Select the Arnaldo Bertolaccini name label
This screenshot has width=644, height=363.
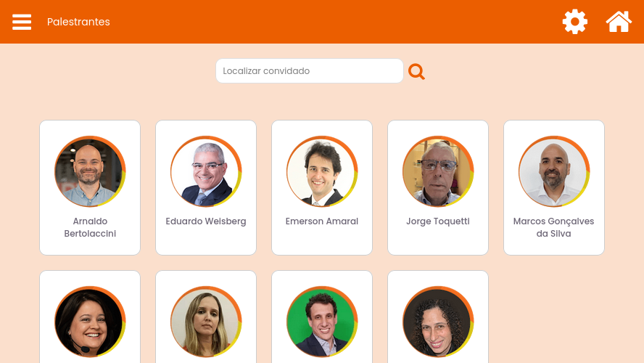[90, 227]
